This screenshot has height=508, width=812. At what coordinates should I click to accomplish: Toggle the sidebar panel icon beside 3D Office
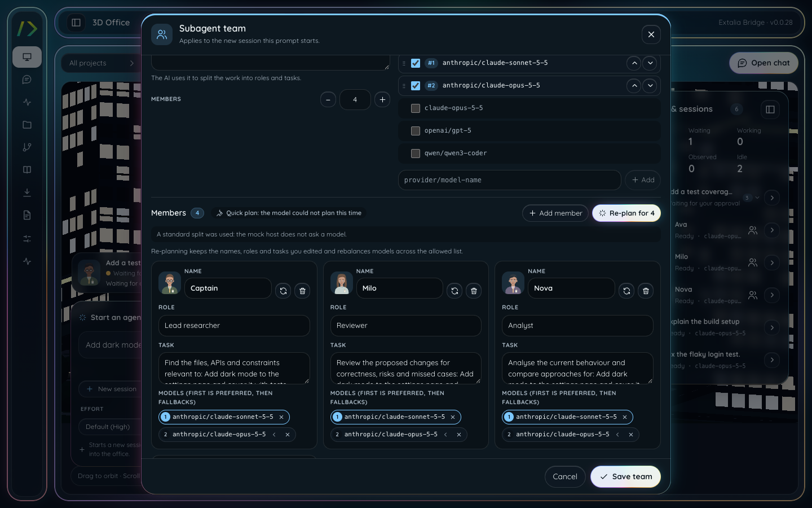click(x=76, y=23)
